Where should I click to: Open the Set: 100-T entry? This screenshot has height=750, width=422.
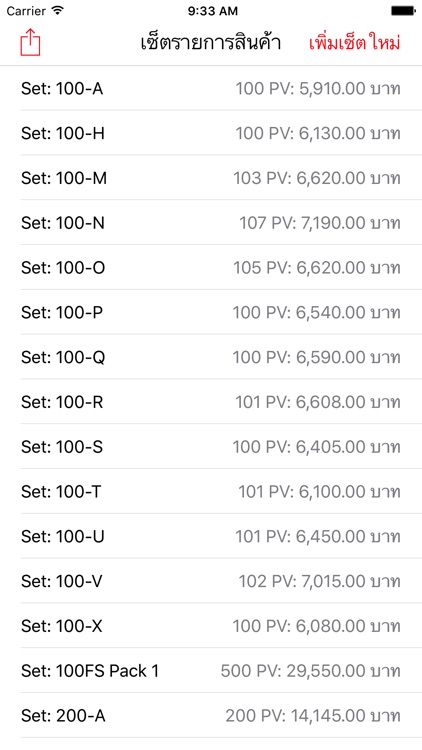211,492
